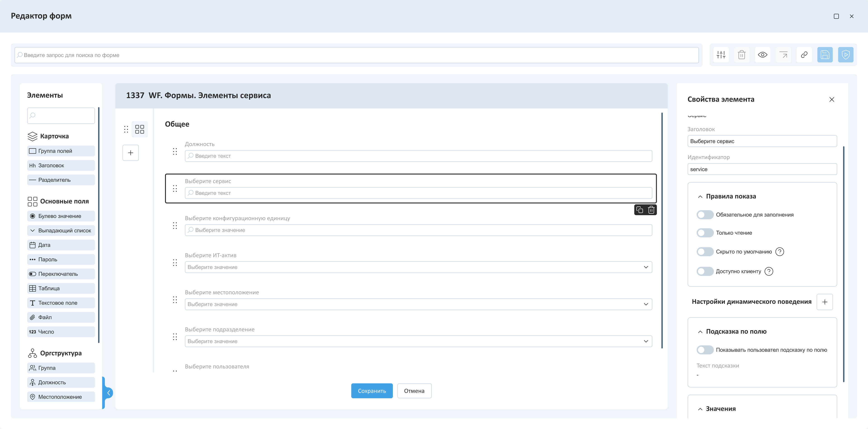Duplicate the selected 'Выберите сервис' field

(639, 210)
